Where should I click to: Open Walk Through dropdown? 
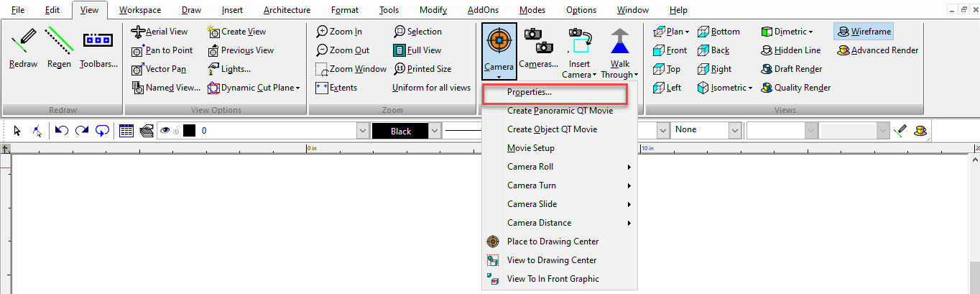[x=636, y=75]
